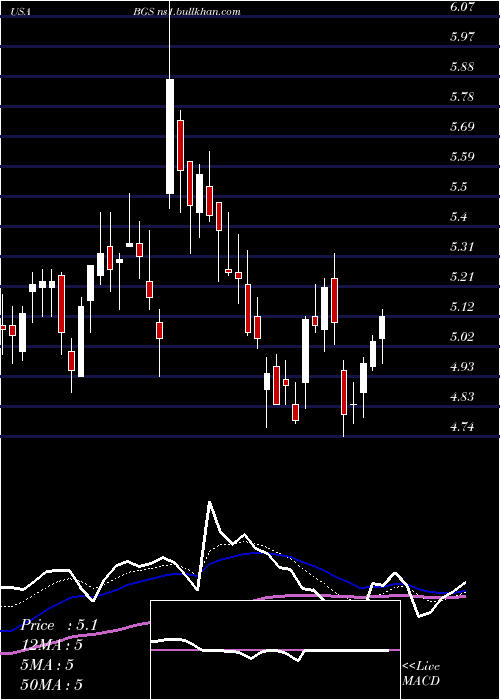The height and width of the screenshot is (700, 500).
Task: Click the last white candlestick near 5.12
Action: click(382, 327)
